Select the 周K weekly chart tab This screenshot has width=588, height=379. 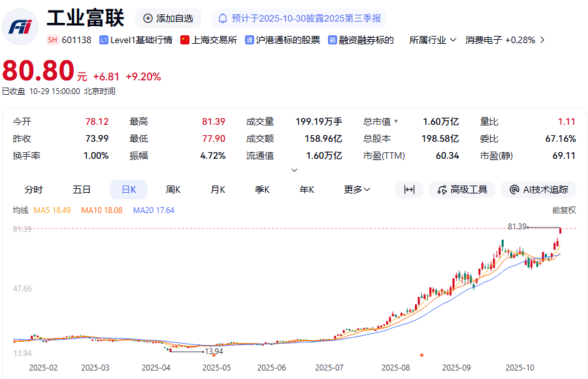click(173, 189)
